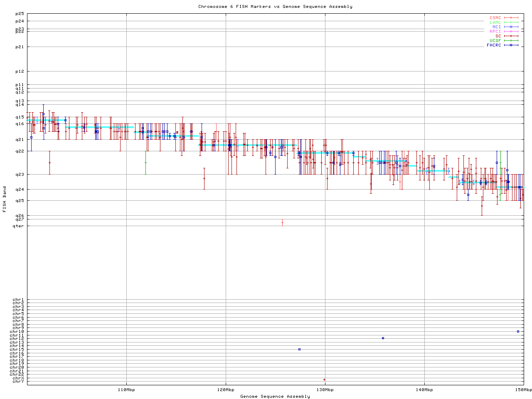Click the isolated pink marker near qter
Image resolution: width=532 pixels, height=399 pixels.
tap(282, 222)
